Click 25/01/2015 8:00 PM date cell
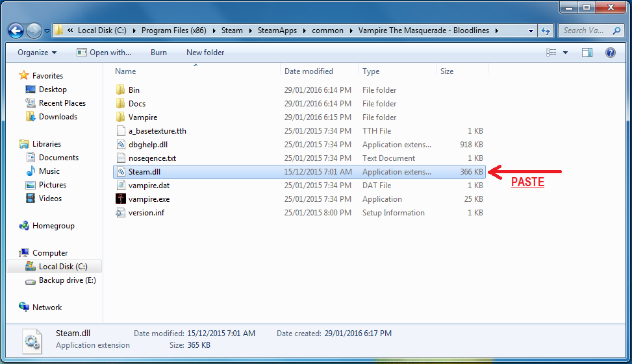This screenshot has width=632, height=364. tap(318, 213)
